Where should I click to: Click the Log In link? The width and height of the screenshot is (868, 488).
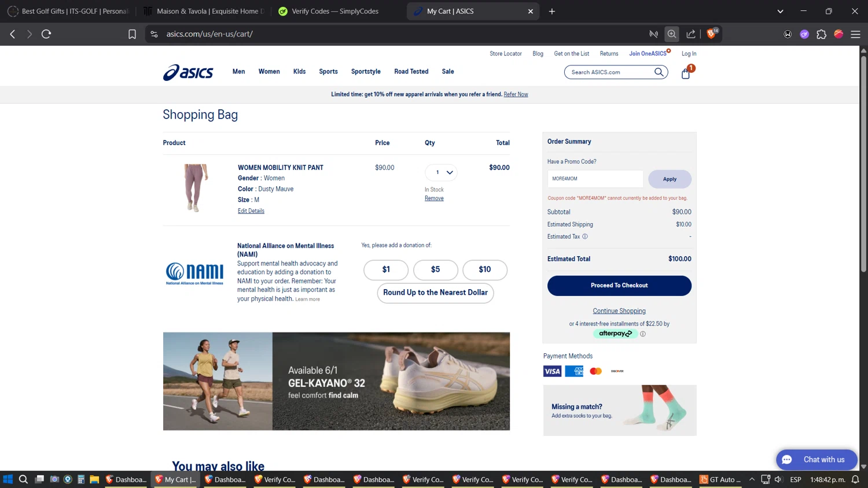point(689,54)
